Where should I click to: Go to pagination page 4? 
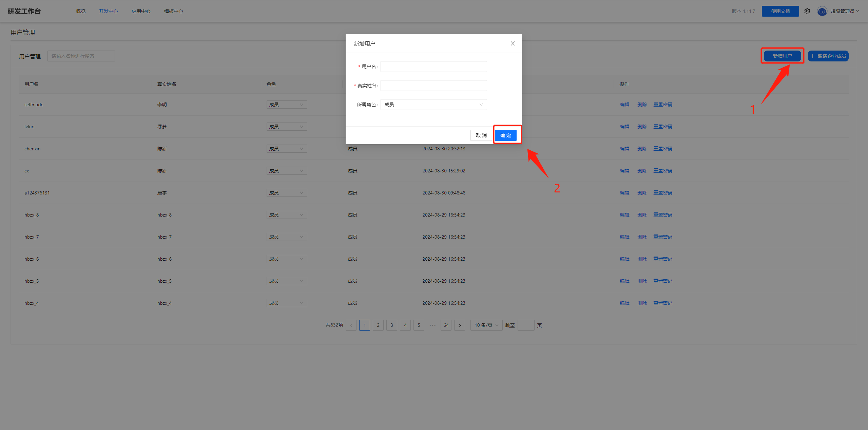pos(405,325)
